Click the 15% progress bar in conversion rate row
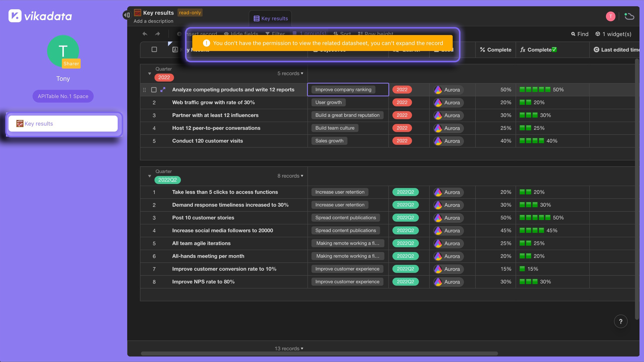The width and height of the screenshot is (644, 362). point(522,269)
